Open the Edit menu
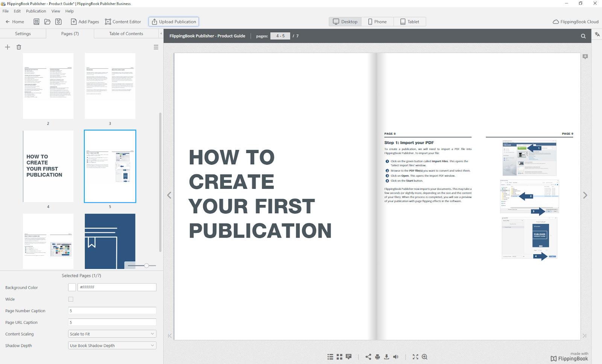The height and width of the screenshot is (364, 602). 17,11
